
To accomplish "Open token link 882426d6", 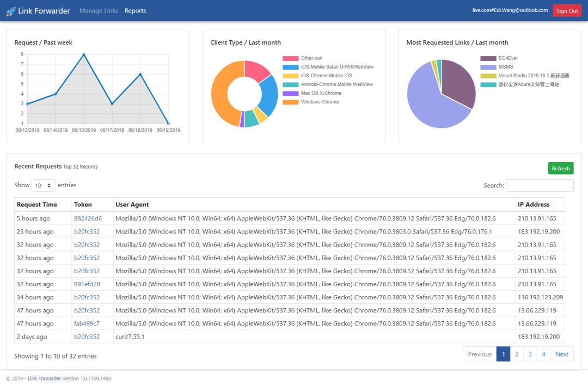I will point(88,218).
